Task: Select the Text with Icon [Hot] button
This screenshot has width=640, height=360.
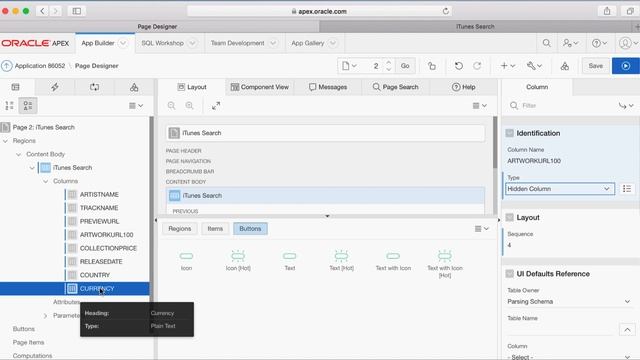Action: click(444, 264)
